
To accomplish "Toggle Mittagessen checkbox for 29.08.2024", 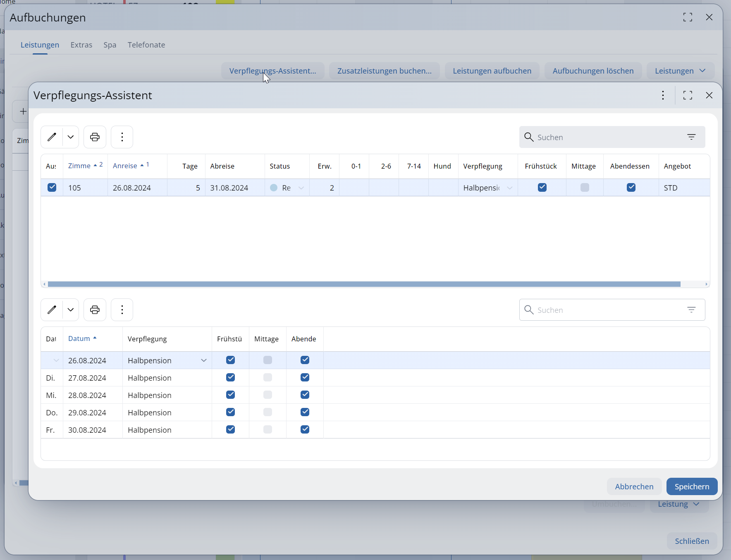I will [268, 412].
